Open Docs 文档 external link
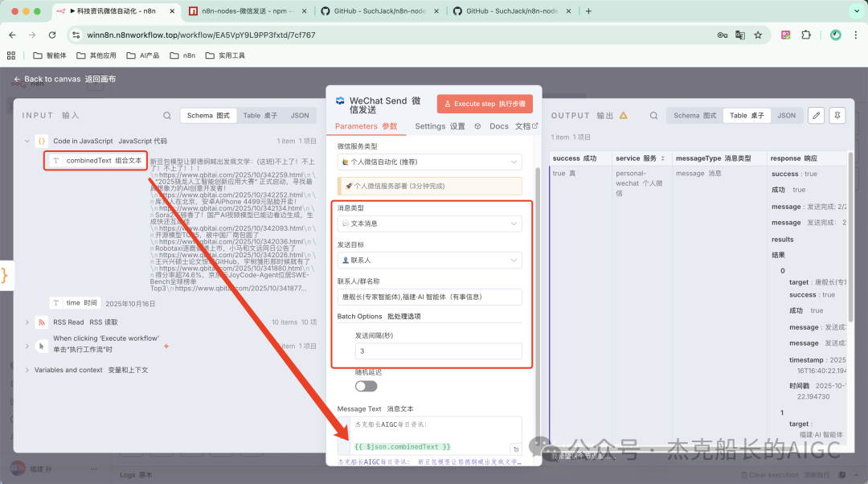This screenshot has height=484, width=868. (x=513, y=126)
